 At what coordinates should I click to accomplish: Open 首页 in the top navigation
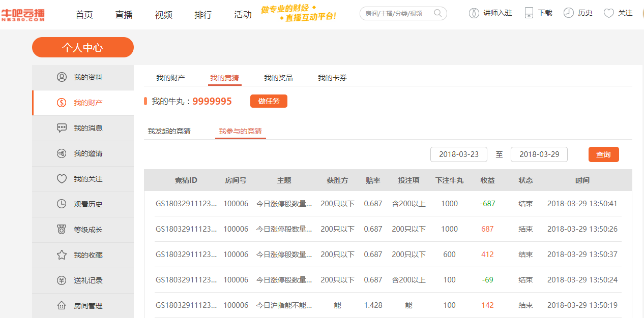(84, 15)
